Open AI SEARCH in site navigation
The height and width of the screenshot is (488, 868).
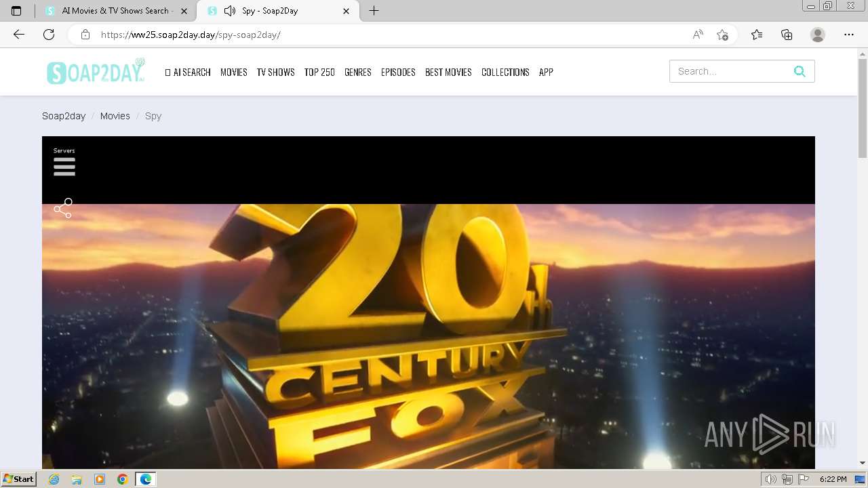tap(188, 72)
